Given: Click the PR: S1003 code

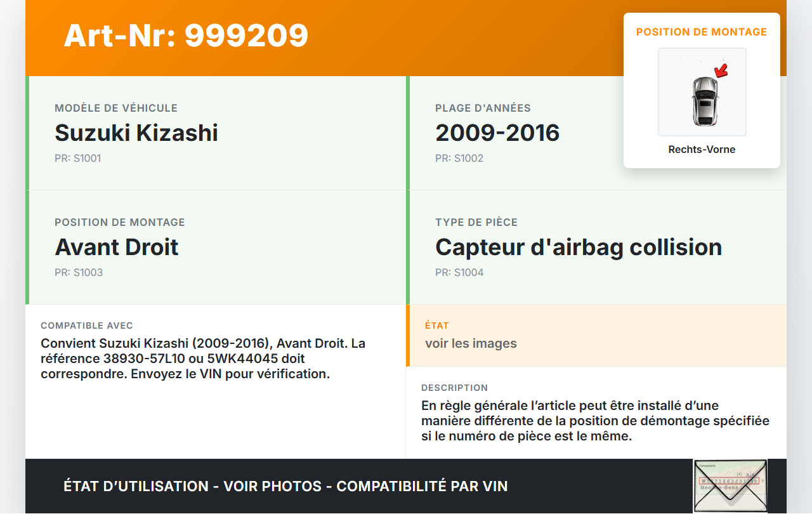Looking at the screenshot, I should pos(79,272).
